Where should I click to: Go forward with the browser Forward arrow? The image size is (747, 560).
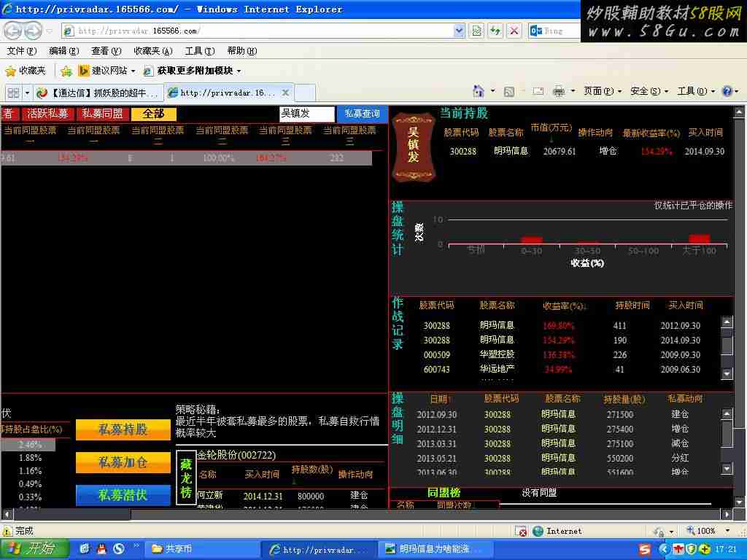32,31
